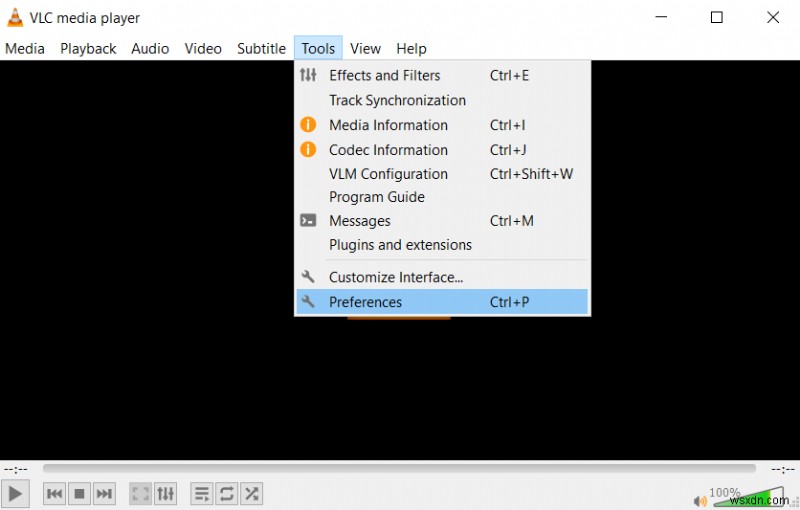Click the elapsed time label
This screenshot has width=800, height=510.
coord(15,469)
